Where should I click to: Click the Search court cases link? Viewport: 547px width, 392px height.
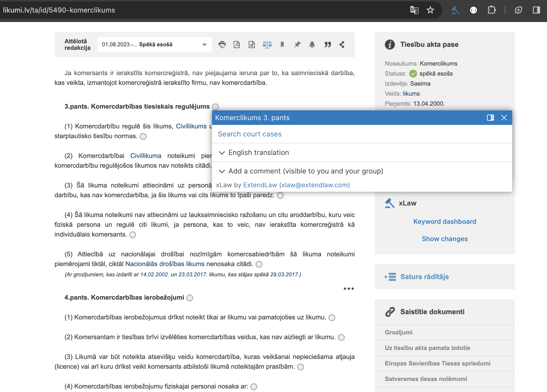click(250, 134)
